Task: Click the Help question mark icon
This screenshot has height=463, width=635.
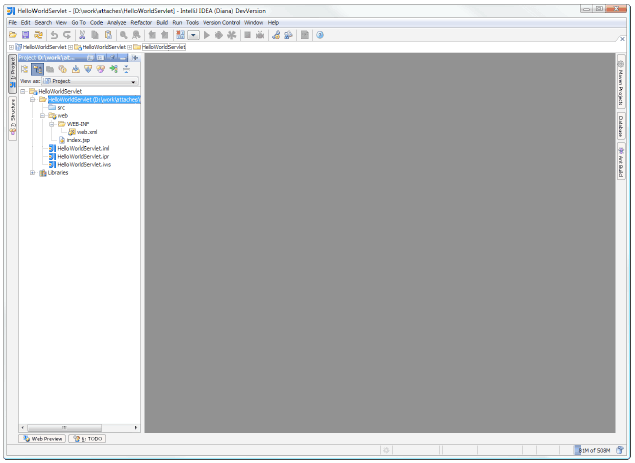Action: click(x=320, y=35)
